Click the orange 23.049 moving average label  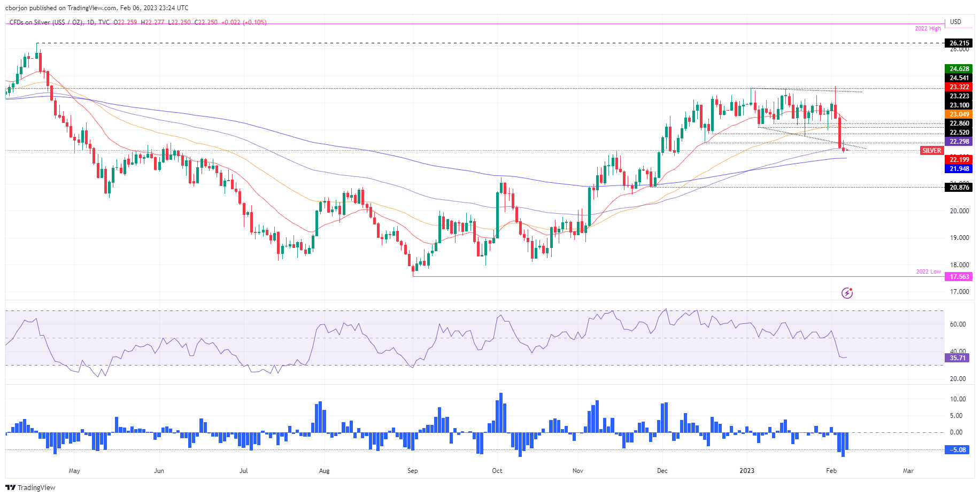[959, 114]
